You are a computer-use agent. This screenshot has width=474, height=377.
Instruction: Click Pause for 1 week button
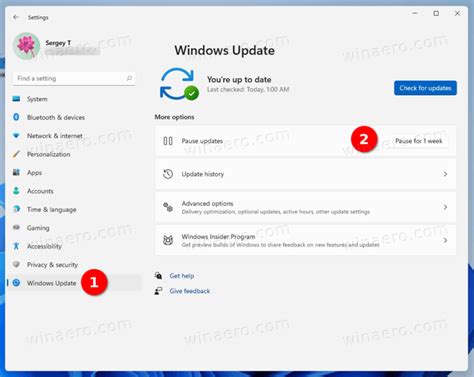coord(419,141)
